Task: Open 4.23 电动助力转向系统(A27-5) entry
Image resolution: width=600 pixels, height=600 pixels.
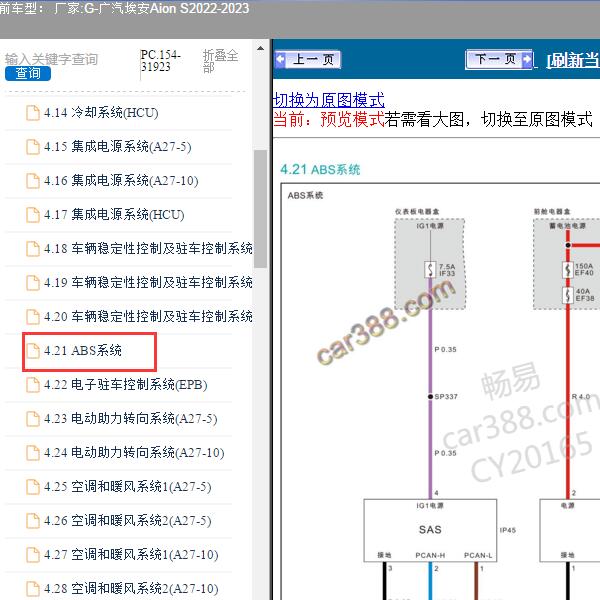Action: click(x=130, y=419)
